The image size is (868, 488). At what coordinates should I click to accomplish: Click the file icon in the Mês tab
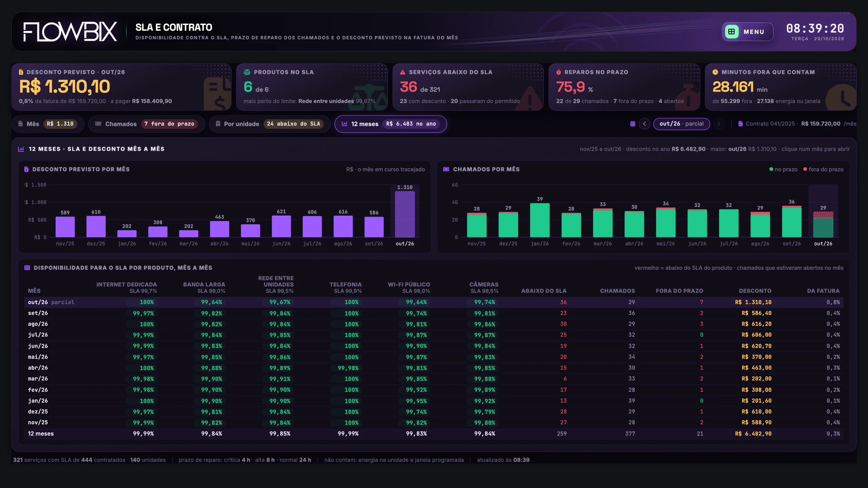tap(21, 124)
